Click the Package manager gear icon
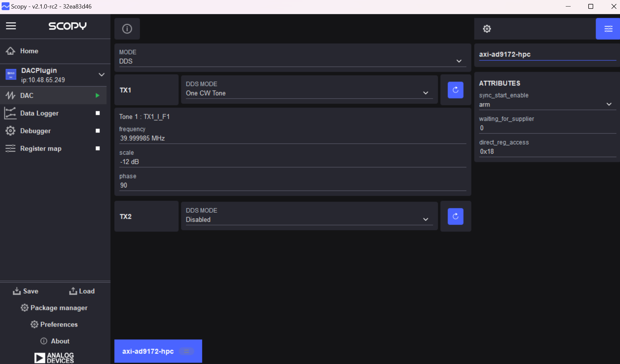The height and width of the screenshot is (364, 620). pos(25,308)
